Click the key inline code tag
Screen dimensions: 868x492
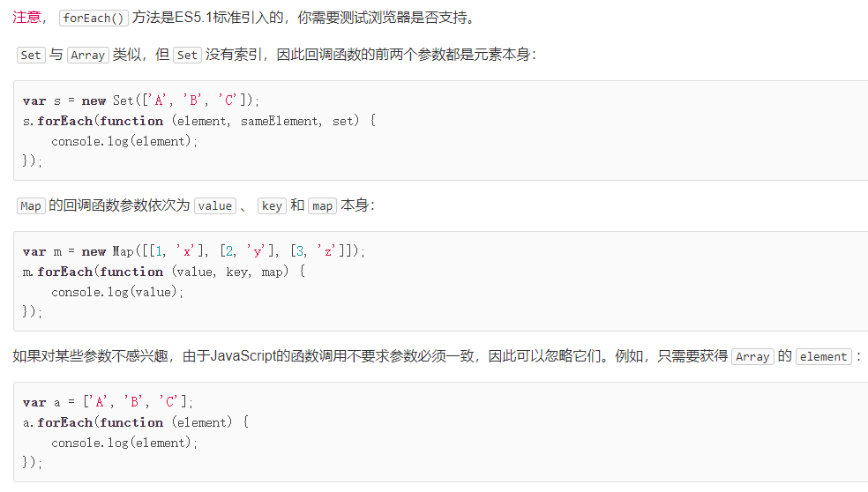[x=272, y=205]
